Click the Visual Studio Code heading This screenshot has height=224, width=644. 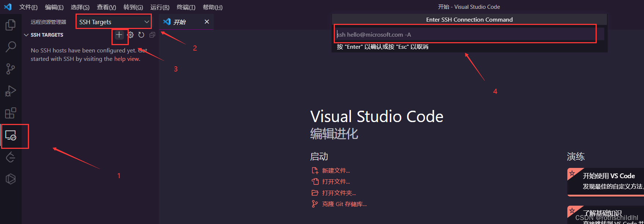point(377,117)
